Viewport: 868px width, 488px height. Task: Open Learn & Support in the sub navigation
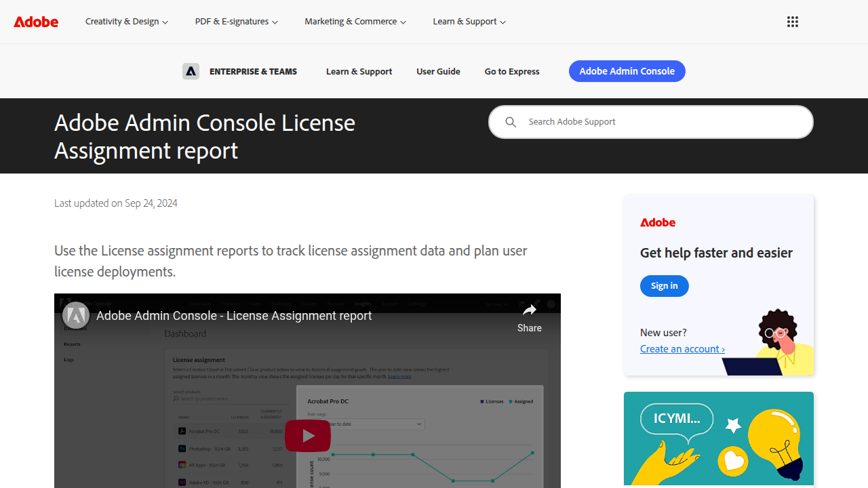[x=359, y=71]
